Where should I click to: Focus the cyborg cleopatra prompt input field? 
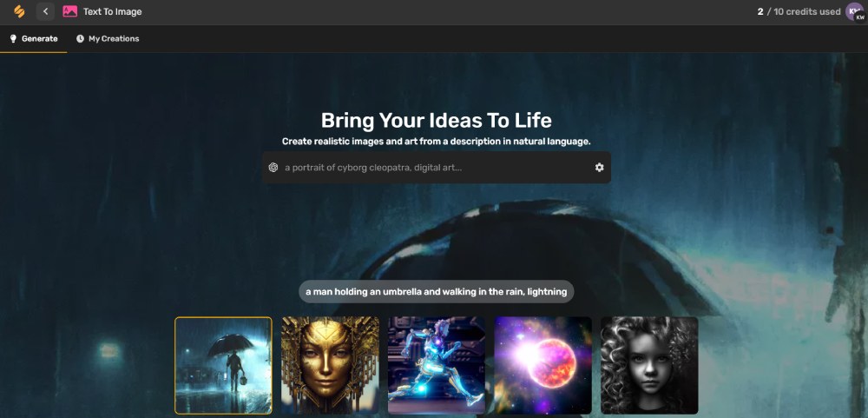pyautogui.click(x=437, y=168)
